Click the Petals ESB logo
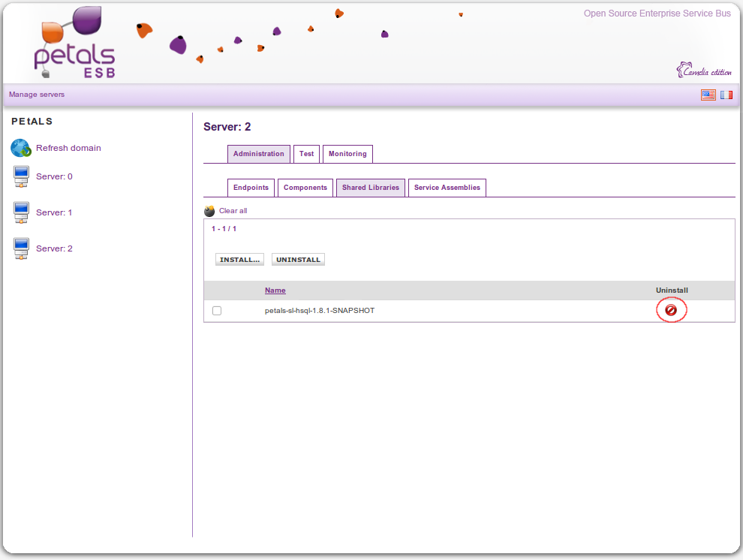This screenshot has width=743, height=560. [x=74, y=44]
